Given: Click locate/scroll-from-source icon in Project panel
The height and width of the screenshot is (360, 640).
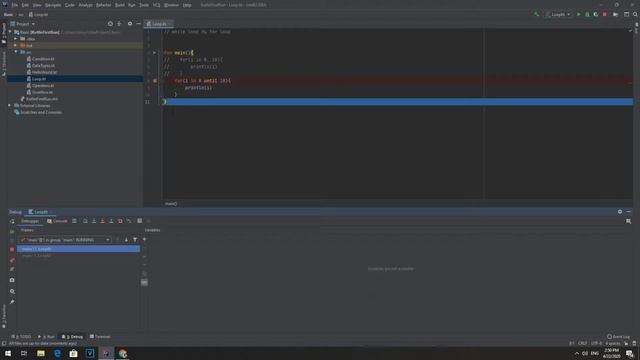Looking at the screenshot, I should (x=110, y=24).
